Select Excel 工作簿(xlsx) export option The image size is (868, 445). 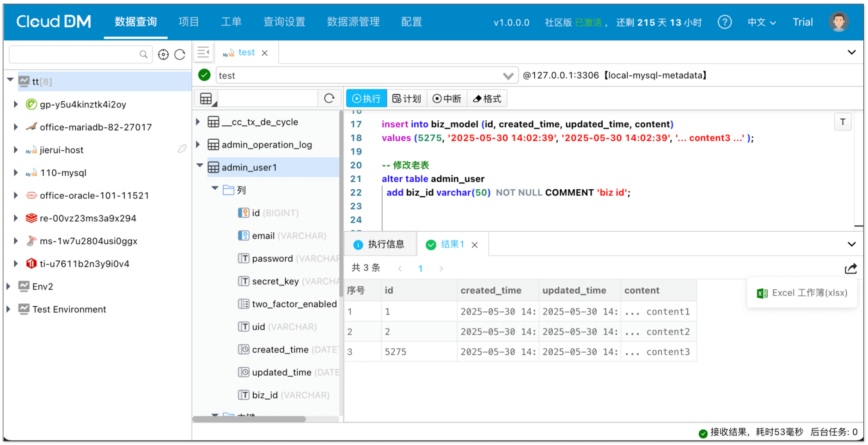pos(802,293)
